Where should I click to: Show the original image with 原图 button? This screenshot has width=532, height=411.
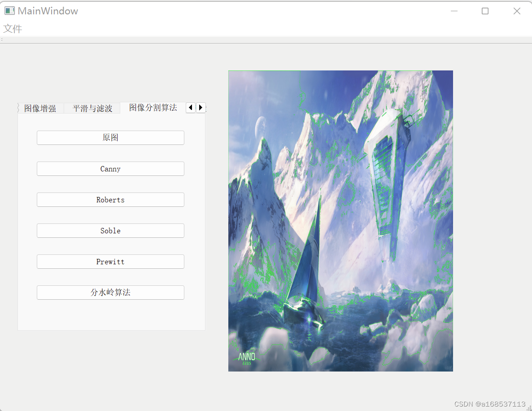(111, 138)
